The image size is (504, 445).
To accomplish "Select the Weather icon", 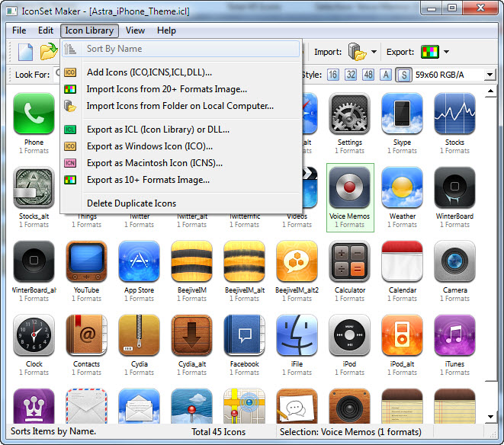I will [x=402, y=187].
